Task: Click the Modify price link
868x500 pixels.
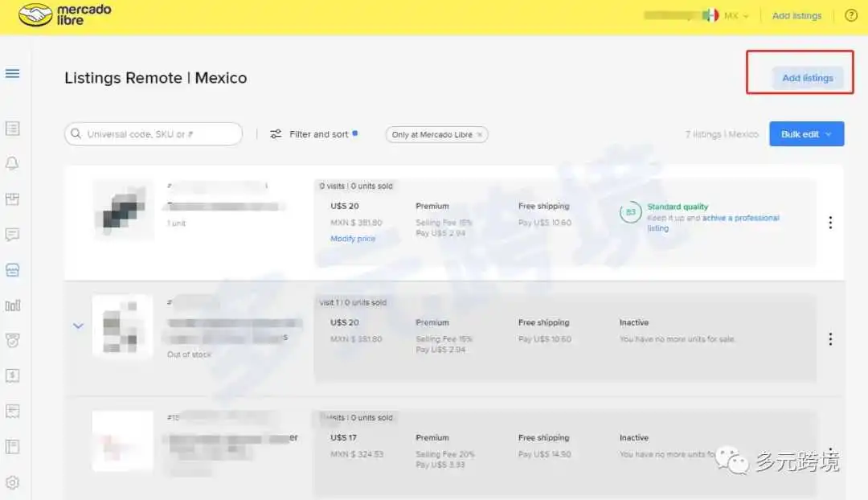Action: [x=353, y=239]
